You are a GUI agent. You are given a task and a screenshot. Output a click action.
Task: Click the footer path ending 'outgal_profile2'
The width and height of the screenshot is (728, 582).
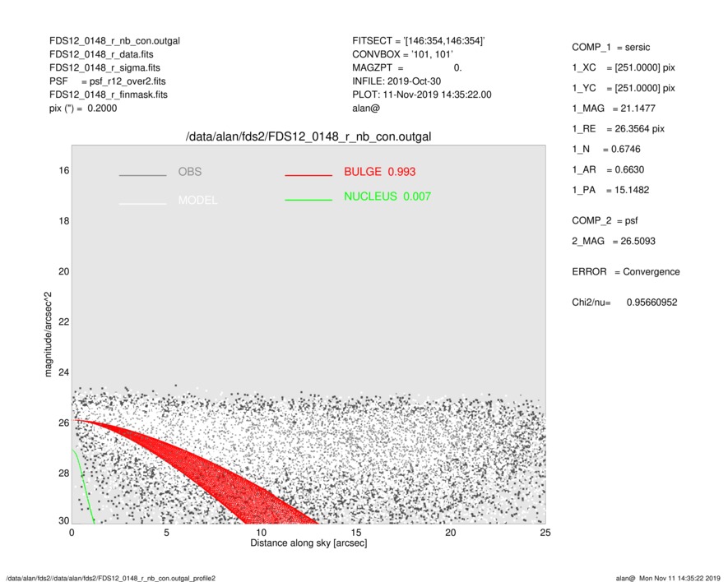111,578
